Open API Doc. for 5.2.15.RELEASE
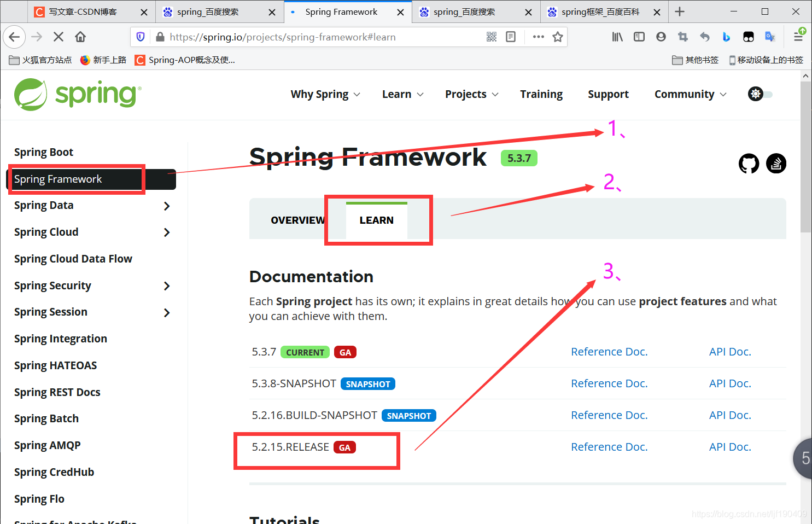 [x=730, y=447]
